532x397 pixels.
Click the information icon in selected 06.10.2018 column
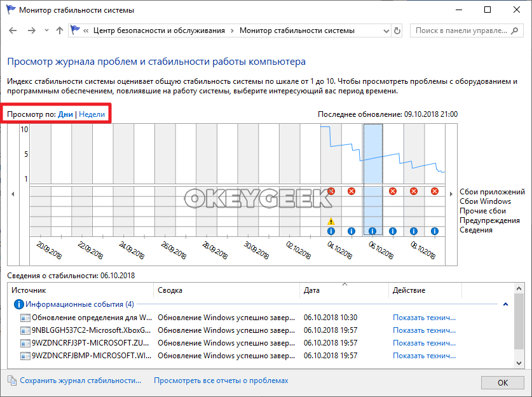click(x=372, y=231)
